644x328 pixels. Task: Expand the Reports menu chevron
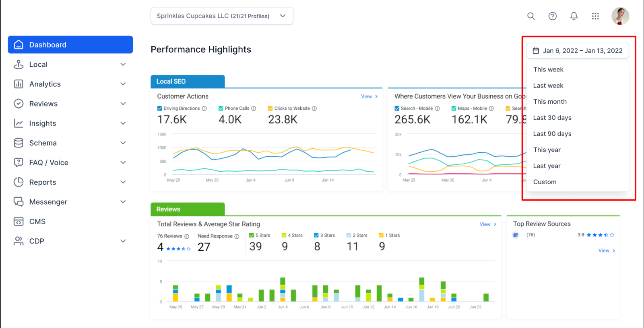pos(123,182)
